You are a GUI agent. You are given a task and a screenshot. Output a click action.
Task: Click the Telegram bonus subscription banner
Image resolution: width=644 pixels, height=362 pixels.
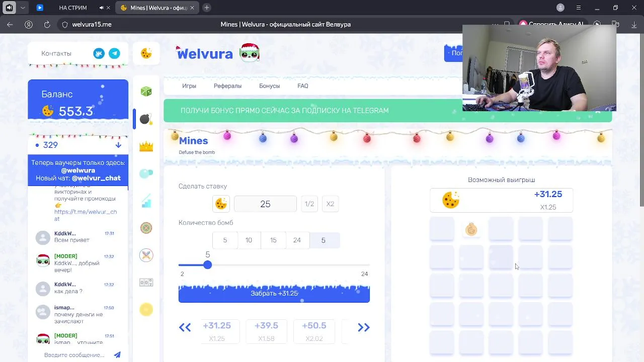pos(387,111)
